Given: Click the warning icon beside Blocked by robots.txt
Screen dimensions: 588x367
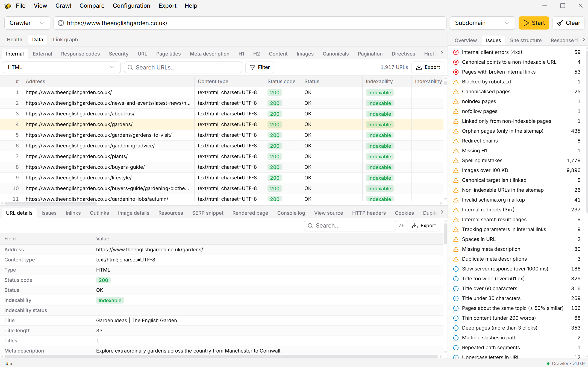Looking at the screenshot, I should pyautogui.click(x=456, y=82).
